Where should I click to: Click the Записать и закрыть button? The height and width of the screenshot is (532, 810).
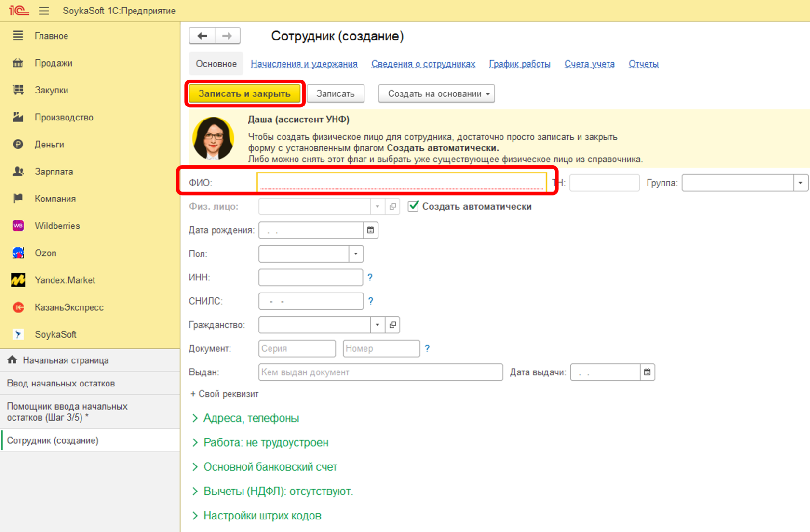pos(244,93)
